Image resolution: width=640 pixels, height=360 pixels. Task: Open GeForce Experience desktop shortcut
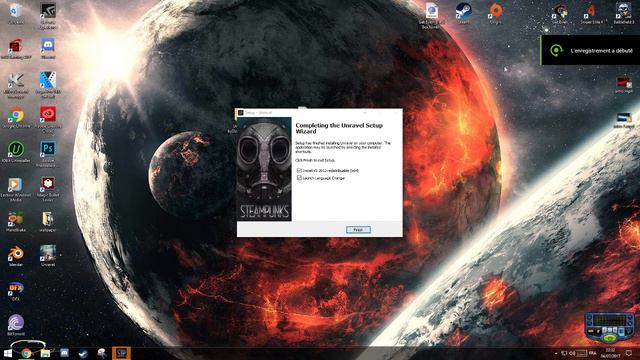pos(48,16)
